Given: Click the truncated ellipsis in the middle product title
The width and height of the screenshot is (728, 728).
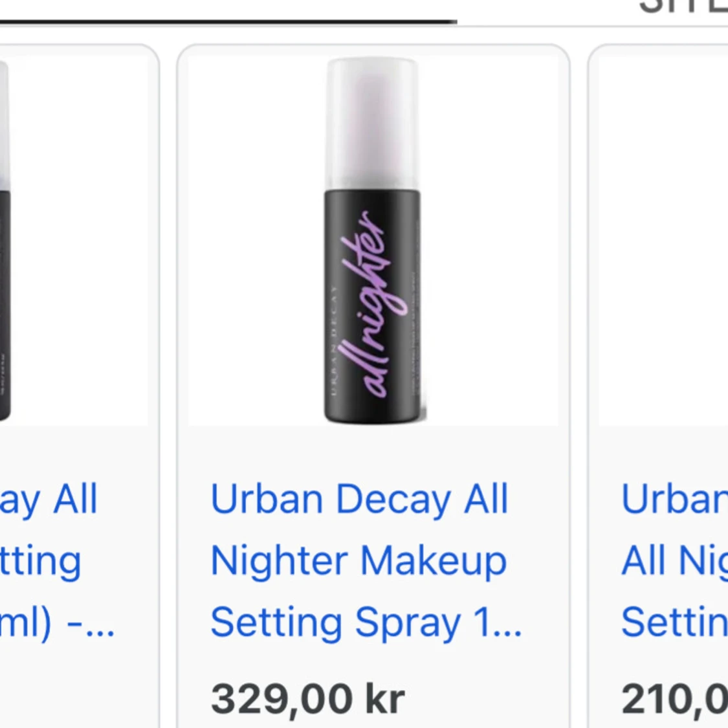Looking at the screenshot, I should [x=511, y=623].
